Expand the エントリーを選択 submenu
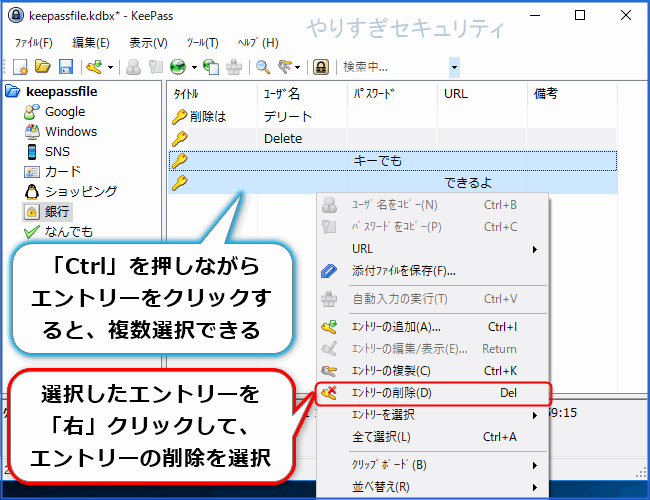This screenshot has height=500, width=650. 433,415
